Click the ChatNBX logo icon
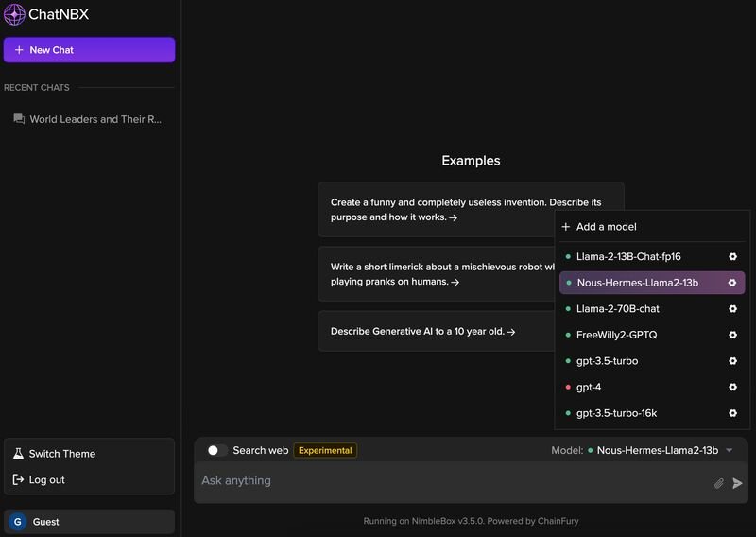The image size is (756, 537). click(x=14, y=14)
